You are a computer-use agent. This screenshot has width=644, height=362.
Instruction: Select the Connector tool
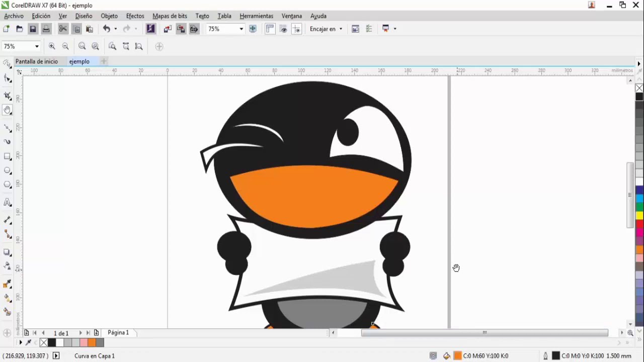(x=7, y=234)
